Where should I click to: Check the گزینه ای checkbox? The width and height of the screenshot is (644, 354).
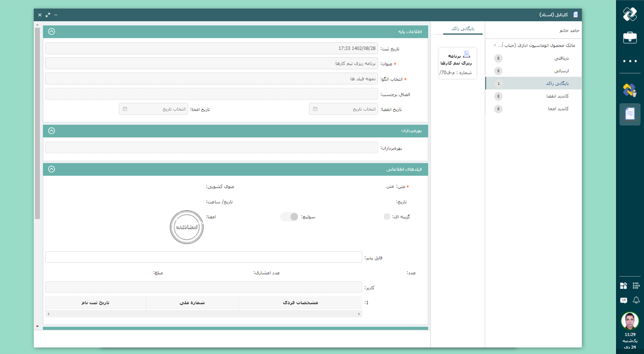(387, 217)
